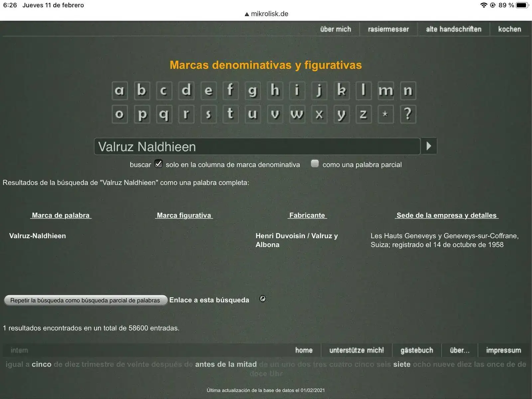Image resolution: width=532 pixels, height=399 pixels.
Task: Enable 'como una palabra parcial' checkbox
Action: point(315,163)
